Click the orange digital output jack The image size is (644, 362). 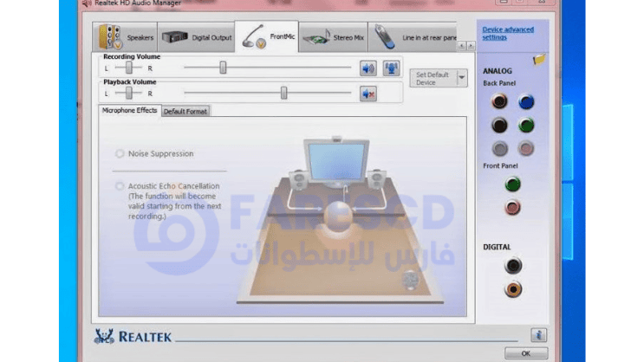[513, 289]
